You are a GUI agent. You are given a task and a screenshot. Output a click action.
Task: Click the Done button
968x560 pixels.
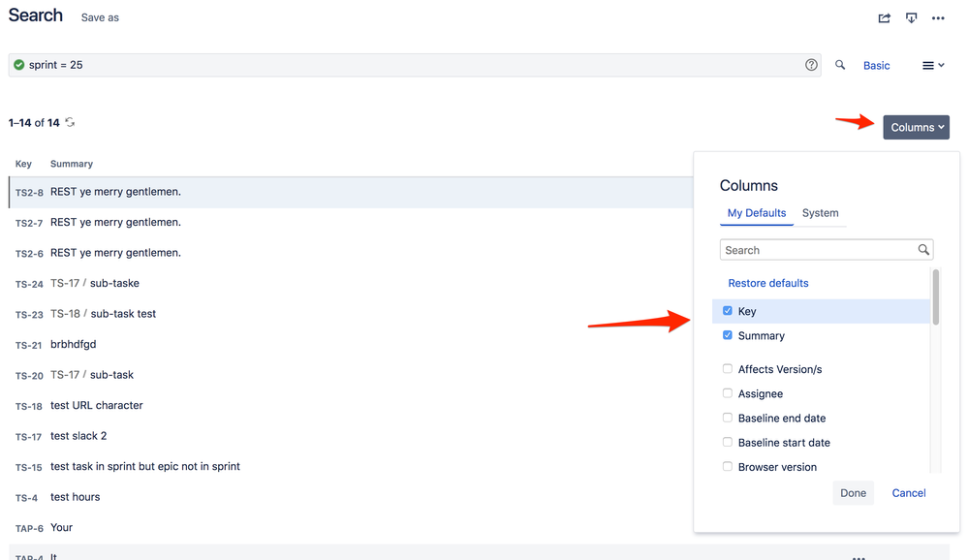pyautogui.click(x=853, y=492)
